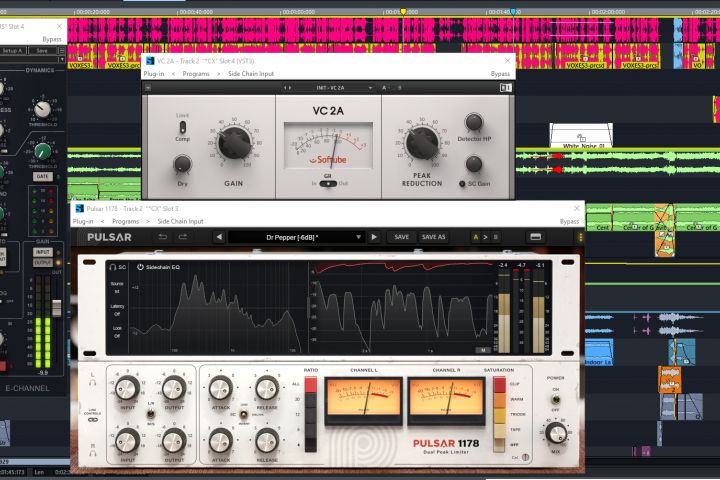Click the Setup A button in E-Channel
The height and width of the screenshot is (480, 720).
click(x=12, y=51)
